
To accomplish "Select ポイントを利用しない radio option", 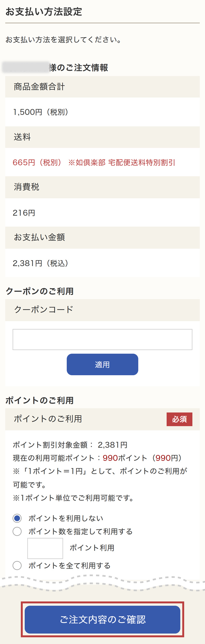I will [x=17, y=518].
